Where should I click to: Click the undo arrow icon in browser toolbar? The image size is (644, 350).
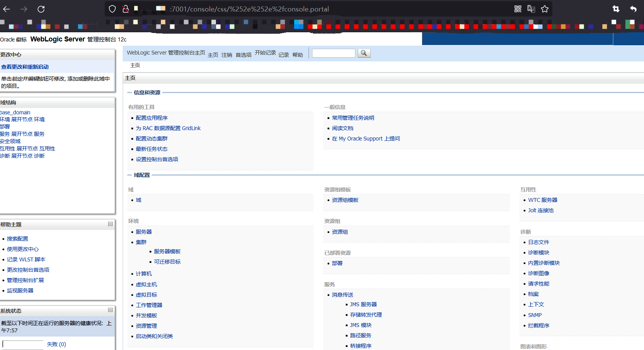633,9
